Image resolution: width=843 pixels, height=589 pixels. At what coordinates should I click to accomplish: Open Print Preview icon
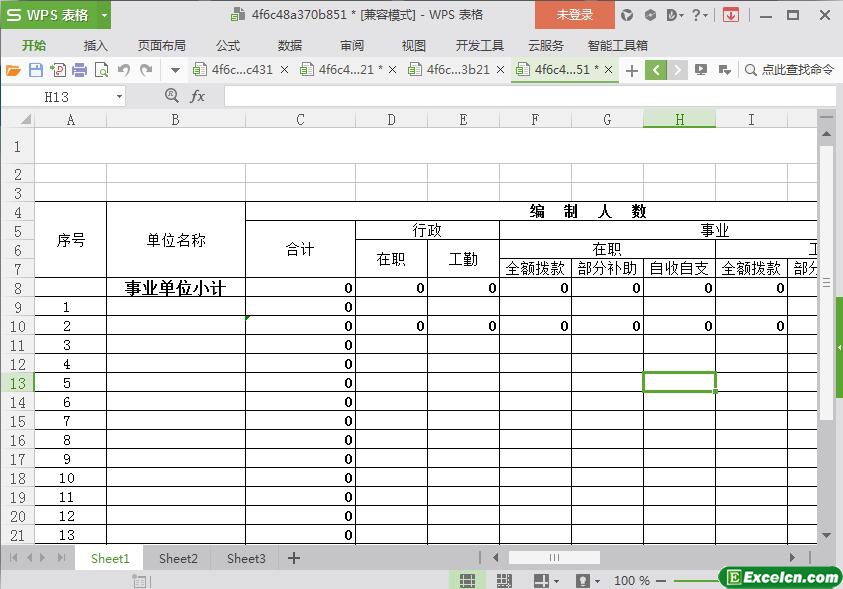click(102, 70)
